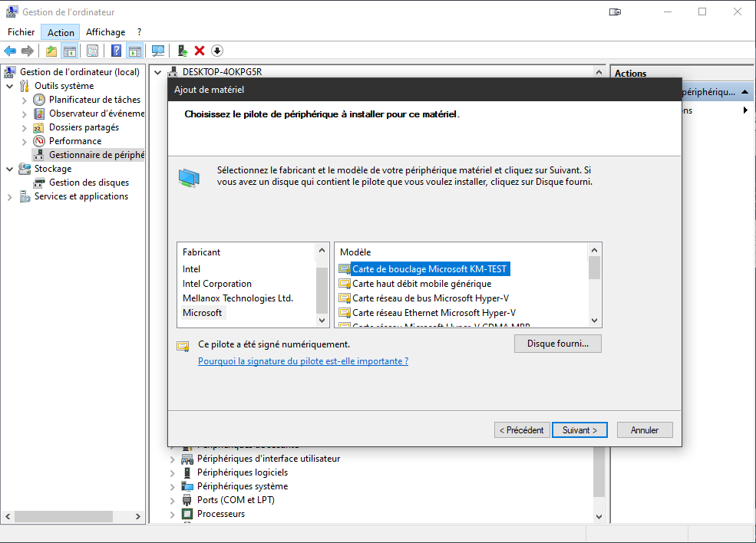This screenshot has height=543, width=756.
Task: Click the Scan for hardware changes monitor icon
Action: [158, 51]
